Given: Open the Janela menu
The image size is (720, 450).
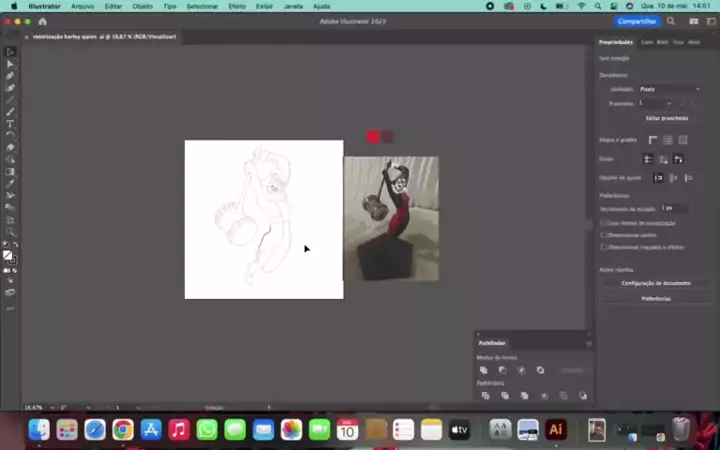Looking at the screenshot, I should click(293, 6).
